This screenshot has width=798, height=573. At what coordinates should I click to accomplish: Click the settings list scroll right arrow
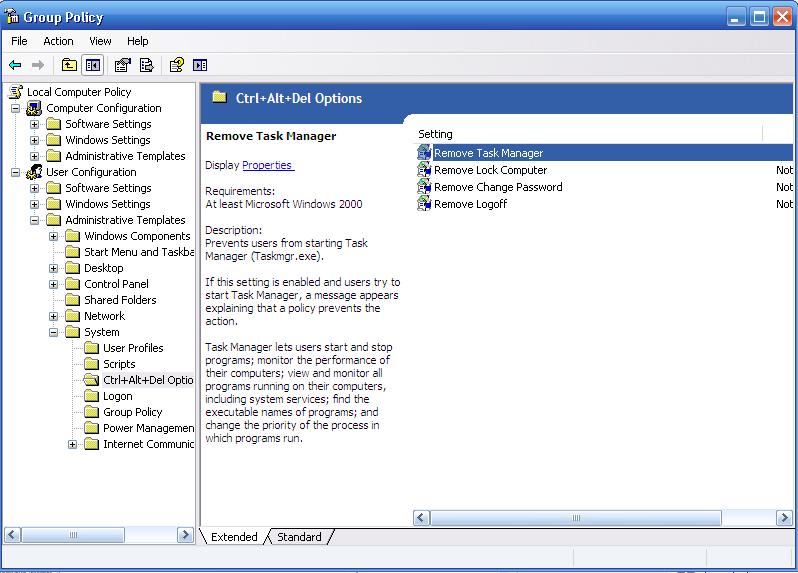point(784,518)
